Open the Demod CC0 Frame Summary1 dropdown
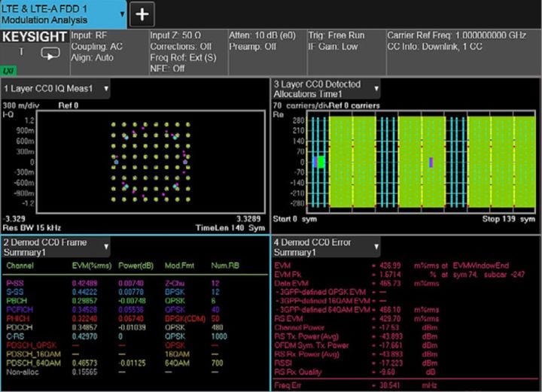This screenshot has height=392, width=542. click(x=106, y=246)
